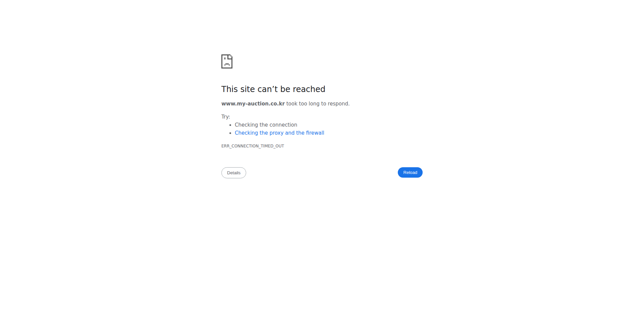Click the sad page error icon
Image resolution: width=644 pixels, height=316 pixels.
click(x=227, y=61)
